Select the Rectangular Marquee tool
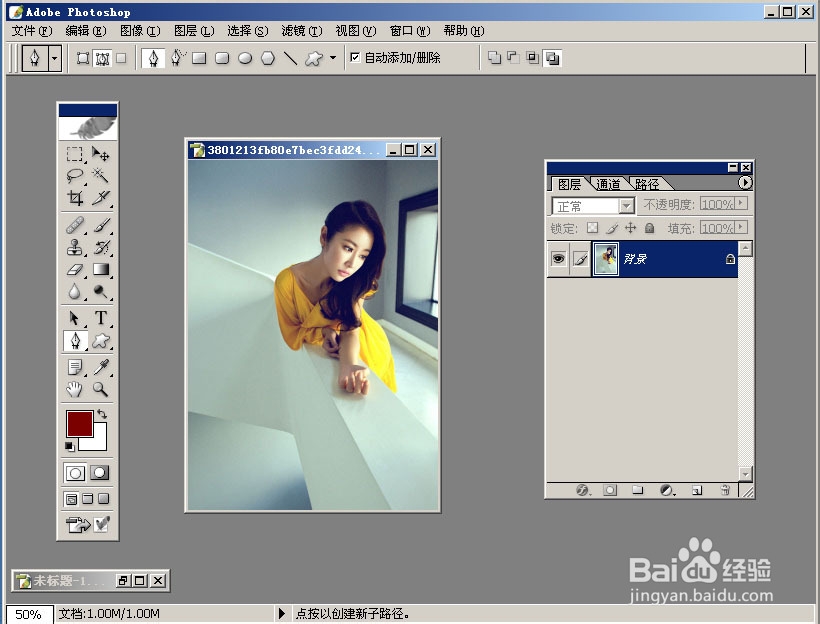 point(75,154)
